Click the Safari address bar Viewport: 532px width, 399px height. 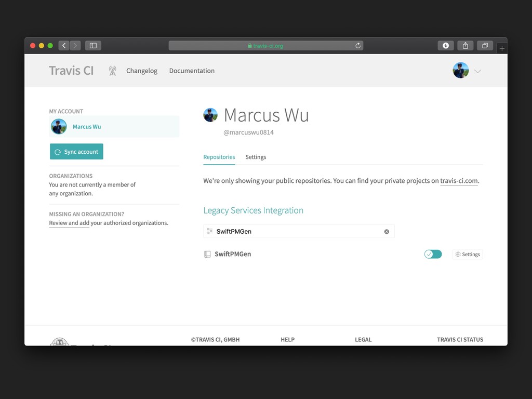click(x=265, y=46)
